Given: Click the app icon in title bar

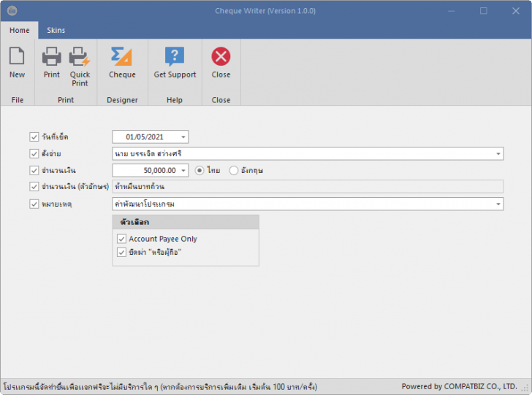Looking at the screenshot, I should 12,11.
